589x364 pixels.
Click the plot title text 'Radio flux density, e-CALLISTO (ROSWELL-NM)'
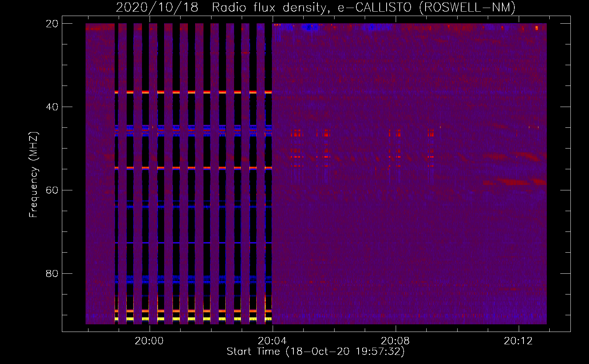point(363,7)
